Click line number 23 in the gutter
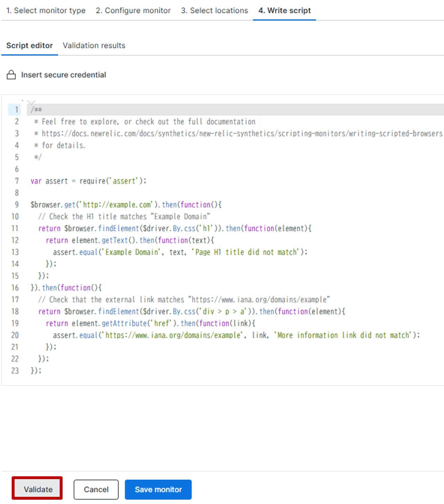The width and height of the screenshot is (444, 504). coord(15,371)
